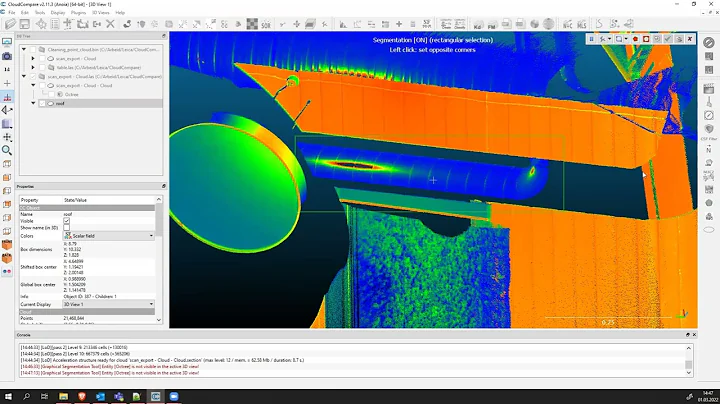Toggle the Octree checkbox
720x404 pixels.
tap(51, 94)
